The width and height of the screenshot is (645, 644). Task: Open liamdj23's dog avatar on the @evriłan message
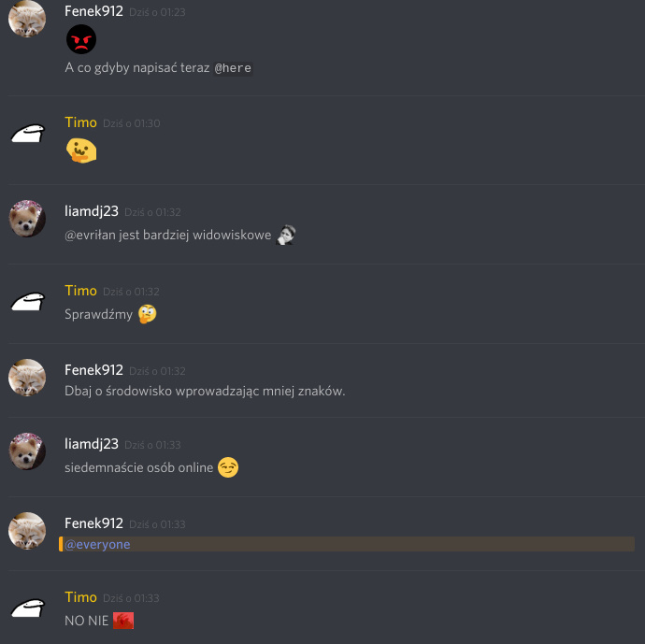coord(27,219)
